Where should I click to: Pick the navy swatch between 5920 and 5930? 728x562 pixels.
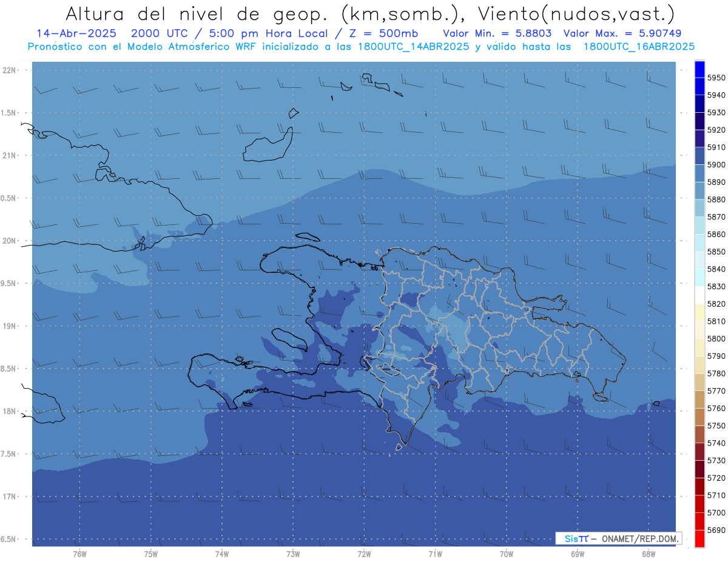point(699,121)
